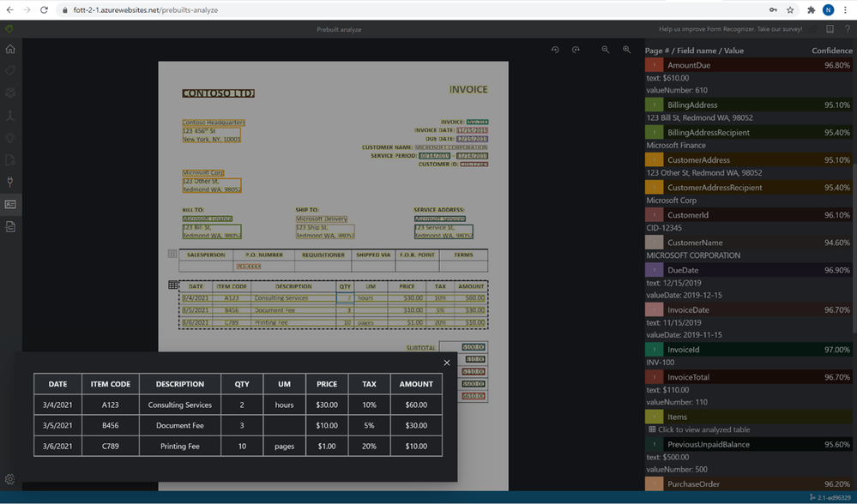Select the InvoiceTotal field row
The width and height of the screenshot is (857, 504).
click(749, 377)
